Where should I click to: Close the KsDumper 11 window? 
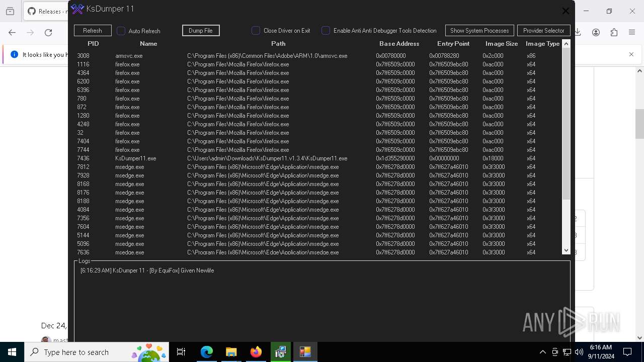[566, 11]
